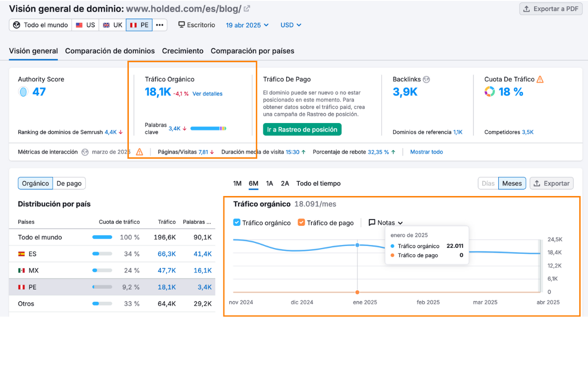Click the warning icon beside Cuota De Tráfico

coord(540,79)
